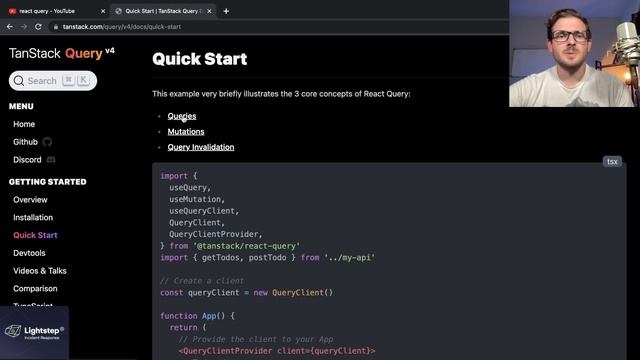Follow the Mutations link

[186, 132]
